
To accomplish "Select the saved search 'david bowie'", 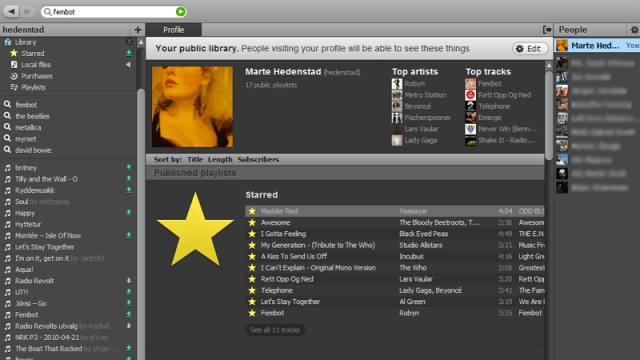I will 33,150.
